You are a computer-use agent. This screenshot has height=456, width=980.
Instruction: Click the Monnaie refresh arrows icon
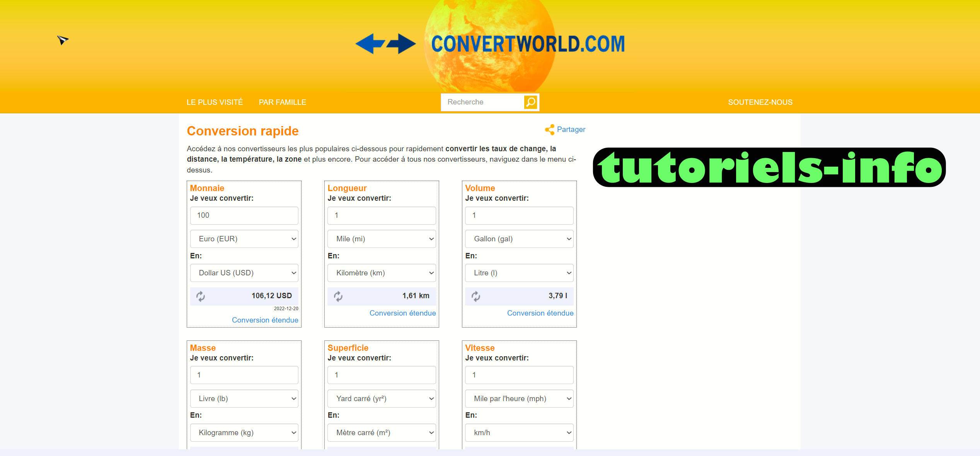tap(200, 296)
